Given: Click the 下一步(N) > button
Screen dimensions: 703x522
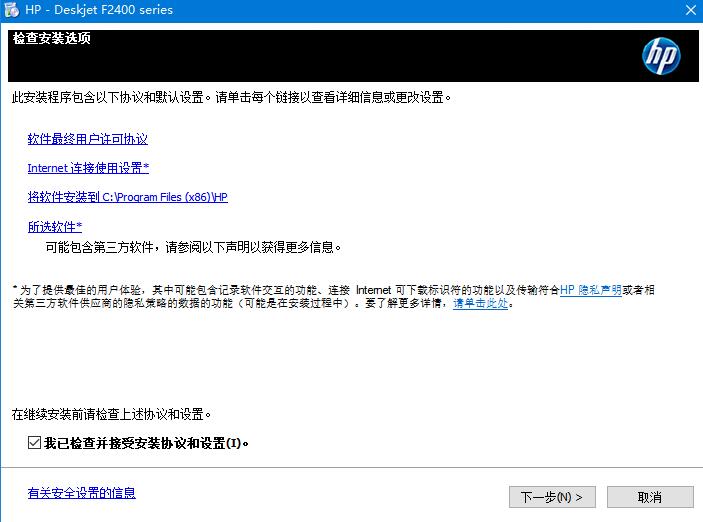Looking at the screenshot, I should (552, 497).
